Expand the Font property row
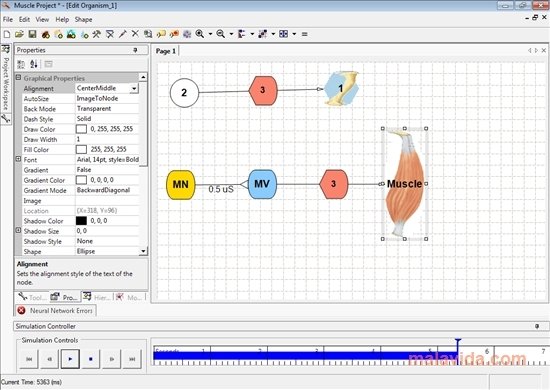The image size is (550, 390). [18, 159]
